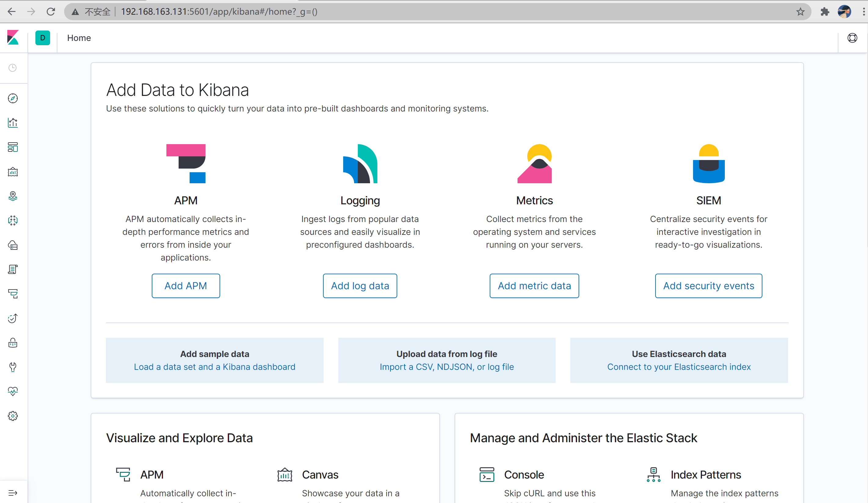Bookmark this page with the star icon
This screenshot has height=503, width=868.
[801, 12]
